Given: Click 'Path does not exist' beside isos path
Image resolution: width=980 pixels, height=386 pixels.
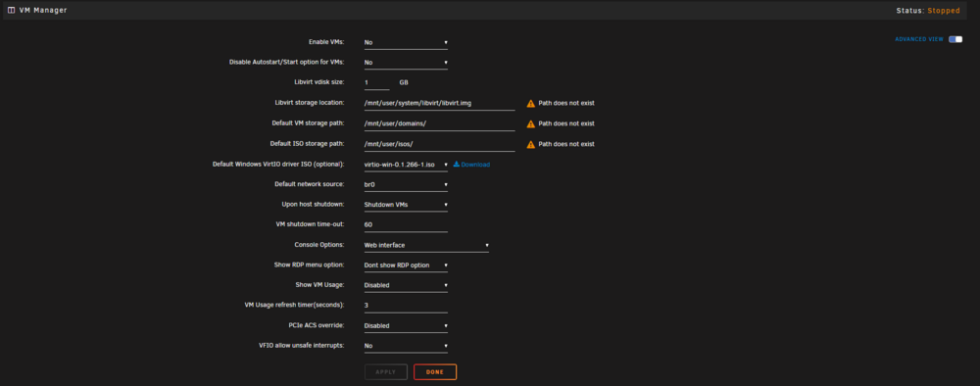Looking at the screenshot, I should (566, 144).
